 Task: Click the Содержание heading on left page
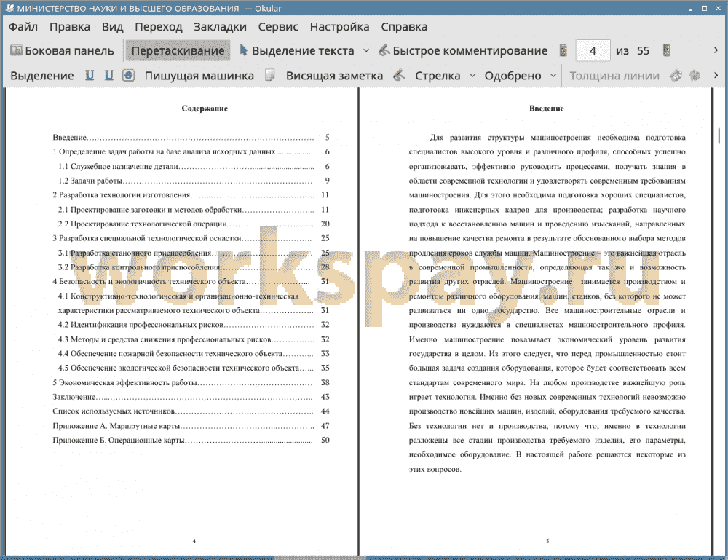click(205, 109)
